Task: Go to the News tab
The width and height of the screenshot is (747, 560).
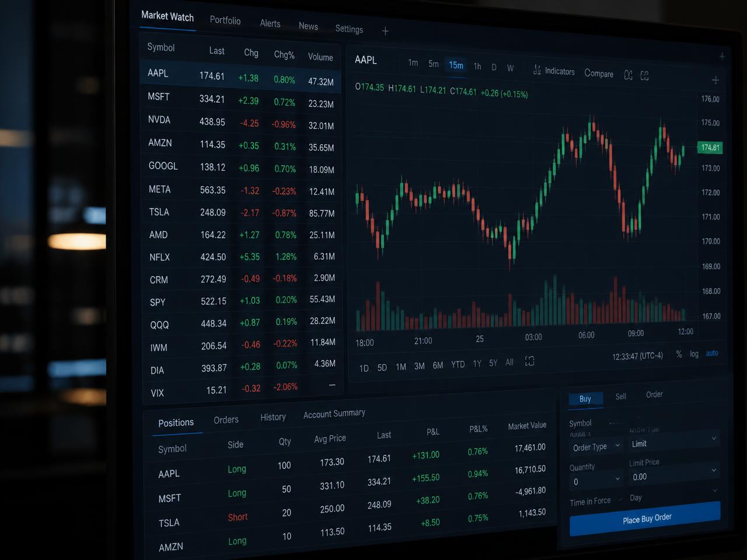Action: coord(308,26)
